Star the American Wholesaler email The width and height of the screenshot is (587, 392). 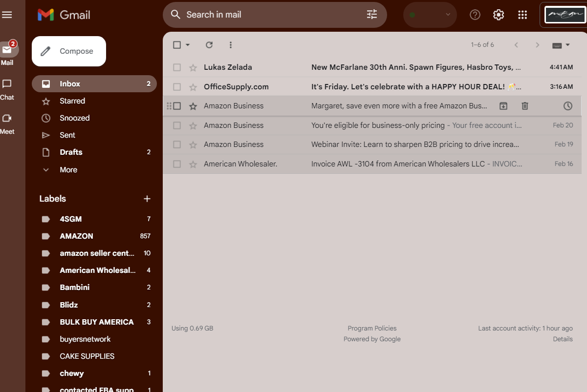pyautogui.click(x=193, y=164)
